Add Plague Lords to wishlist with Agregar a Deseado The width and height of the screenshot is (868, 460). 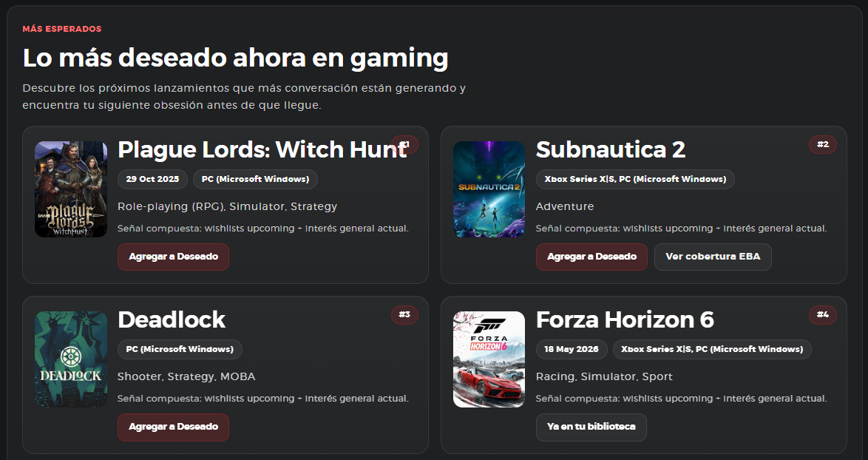[173, 257]
